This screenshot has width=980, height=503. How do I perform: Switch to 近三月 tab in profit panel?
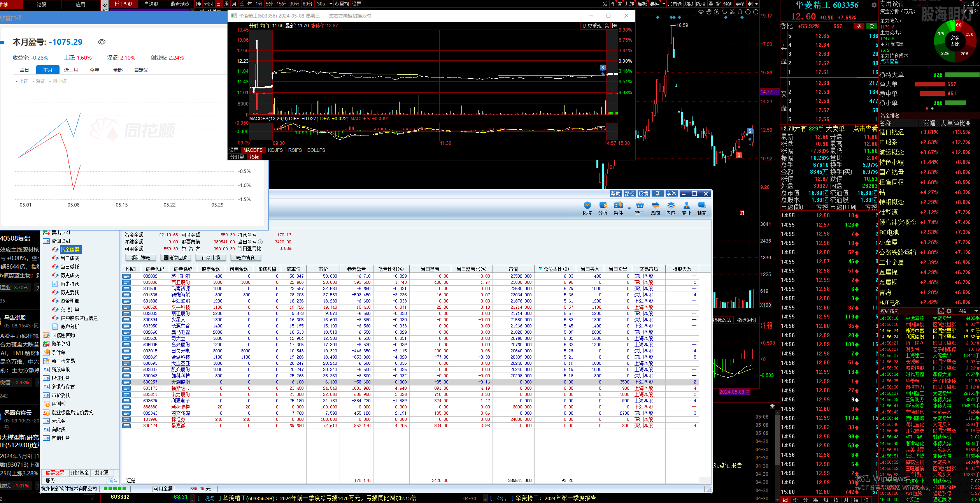coord(71,70)
